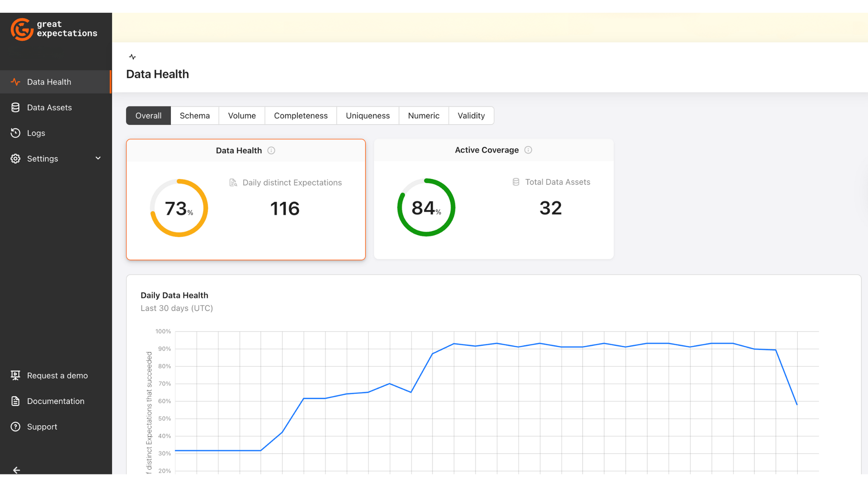The height and width of the screenshot is (488, 868).
Task: Click the Request a demo presentation icon
Action: (15, 375)
